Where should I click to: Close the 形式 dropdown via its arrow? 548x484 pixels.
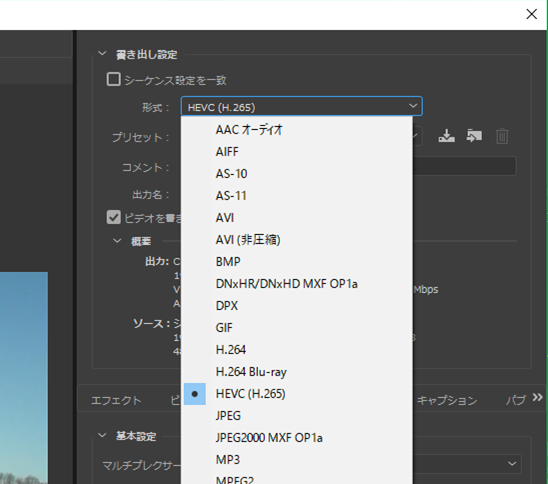click(413, 106)
